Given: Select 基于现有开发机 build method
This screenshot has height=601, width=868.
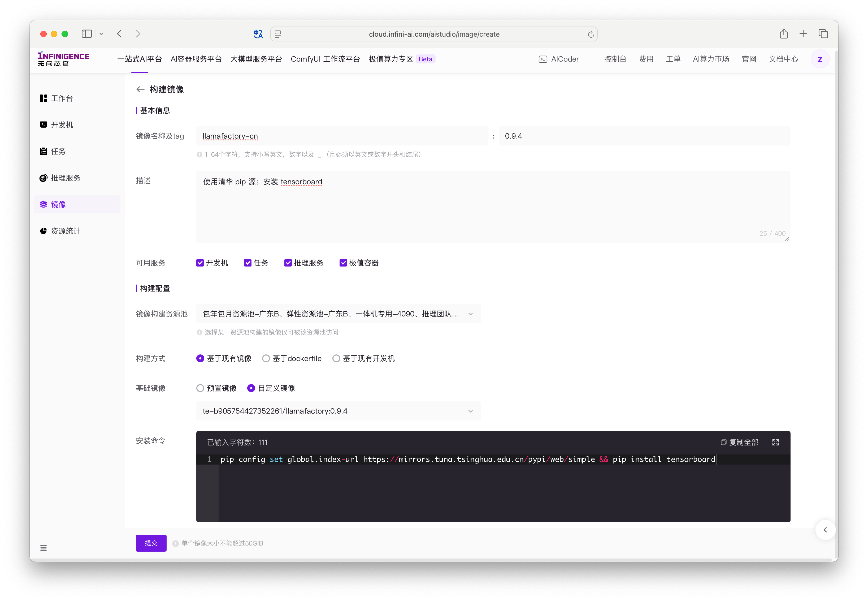Looking at the screenshot, I should pyautogui.click(x=336, y=358).
